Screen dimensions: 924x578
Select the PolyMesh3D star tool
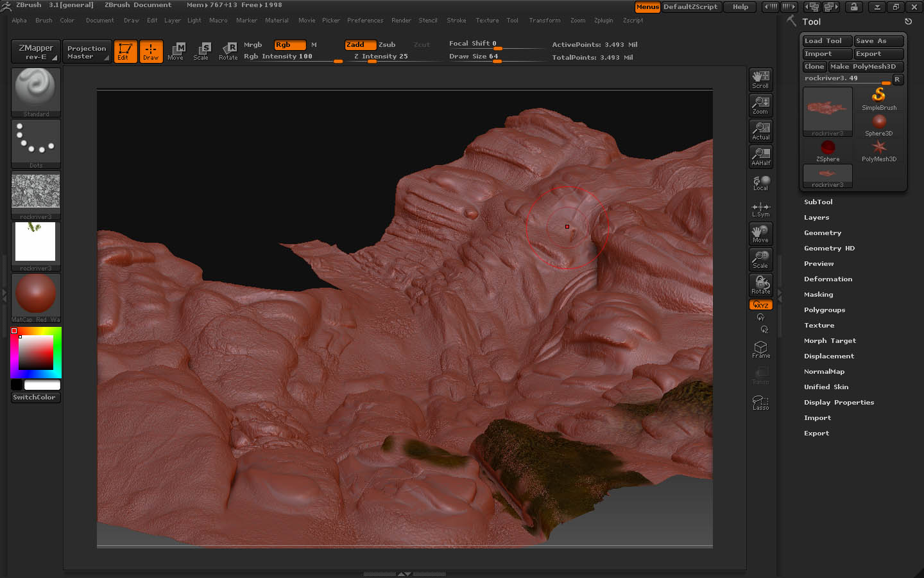click(878, 150)
